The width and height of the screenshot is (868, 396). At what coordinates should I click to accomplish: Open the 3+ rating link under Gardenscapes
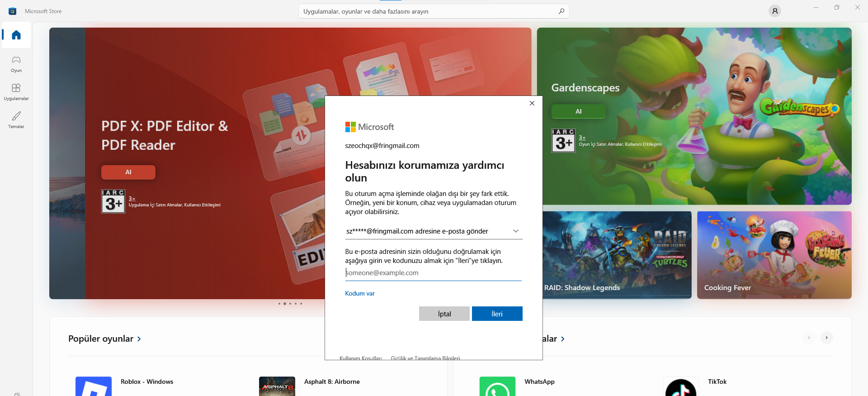(582, 138)
